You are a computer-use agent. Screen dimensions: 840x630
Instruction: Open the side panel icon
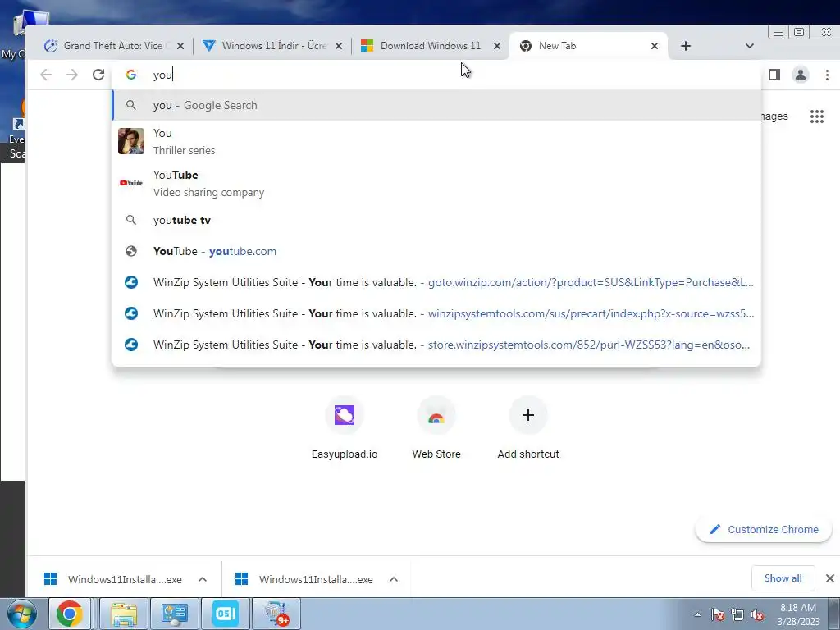(774, 75)
